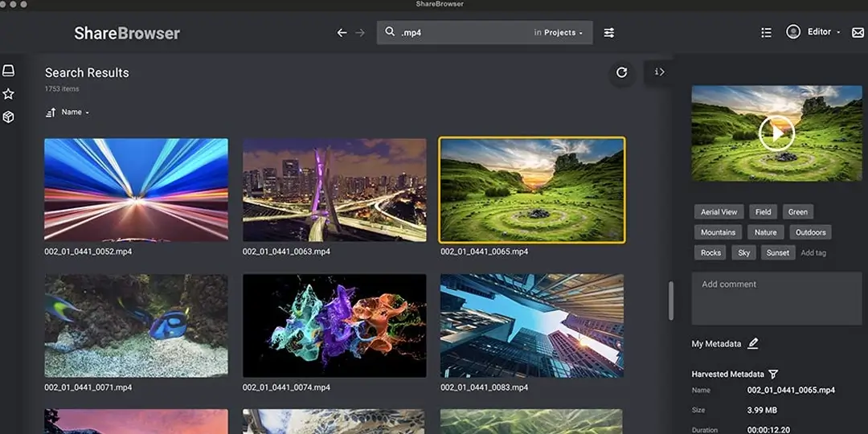Filter Harvested Metadata with funnel icon
The height and width of the screenshot is (434, 868).
[773, 375]
